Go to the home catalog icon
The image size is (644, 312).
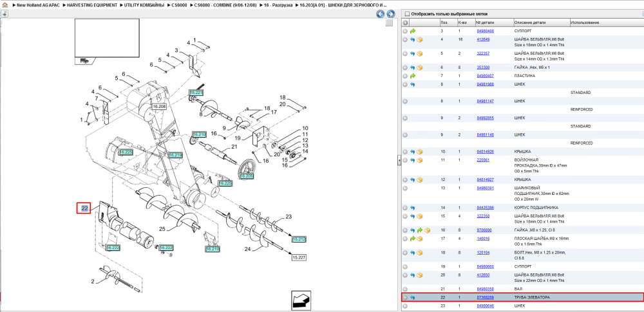(x=5, y=5)
